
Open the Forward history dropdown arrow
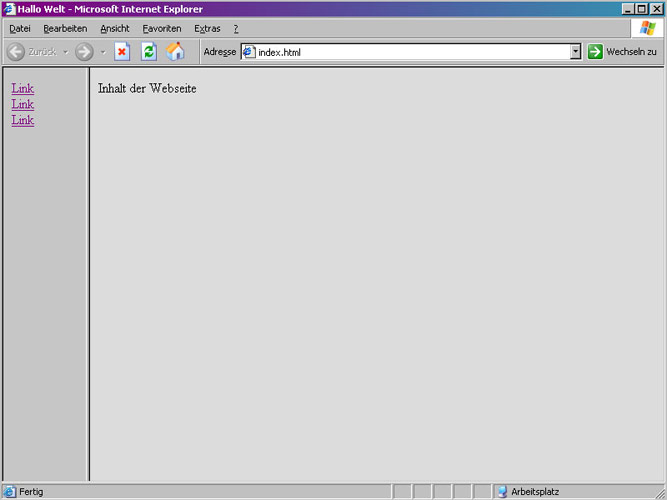tap(103, 52)
